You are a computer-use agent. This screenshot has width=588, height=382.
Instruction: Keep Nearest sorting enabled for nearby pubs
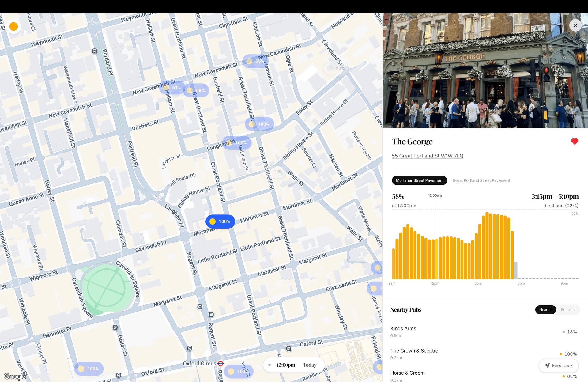(x=545, y=310)
